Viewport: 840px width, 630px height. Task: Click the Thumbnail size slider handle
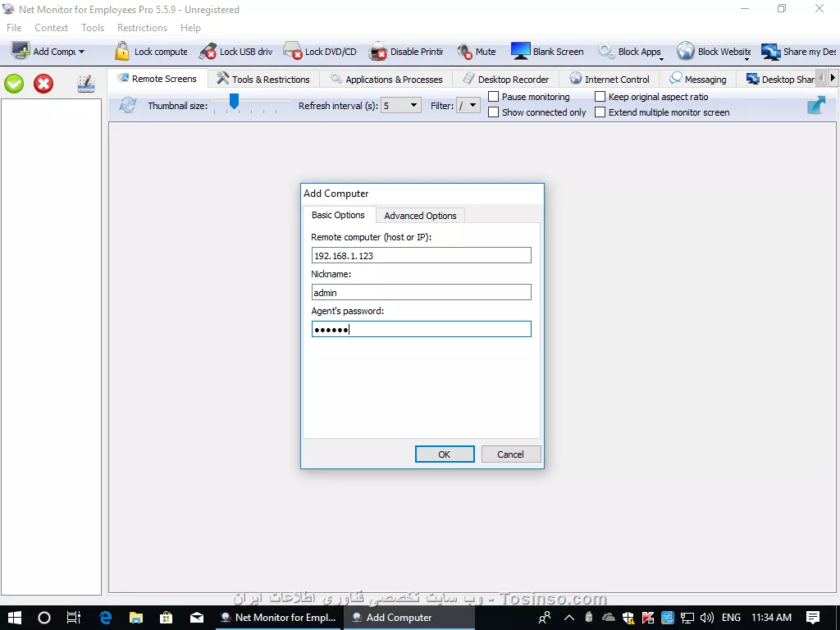coord(234,100)
